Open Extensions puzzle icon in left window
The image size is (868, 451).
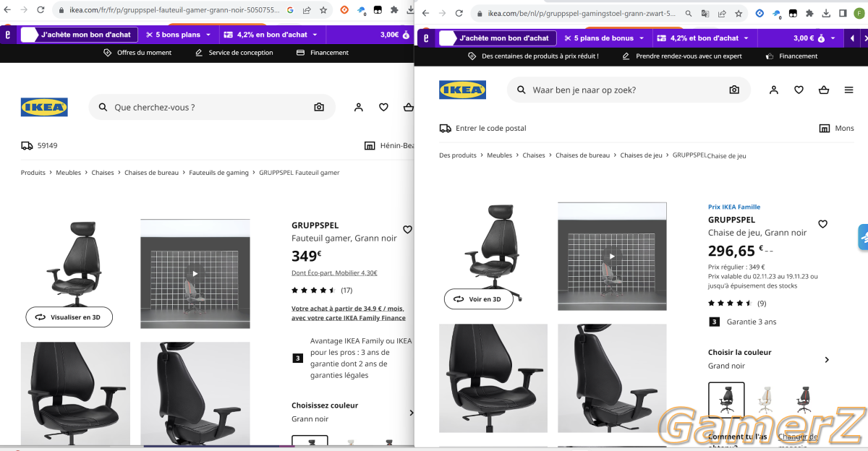coord(393,11)
